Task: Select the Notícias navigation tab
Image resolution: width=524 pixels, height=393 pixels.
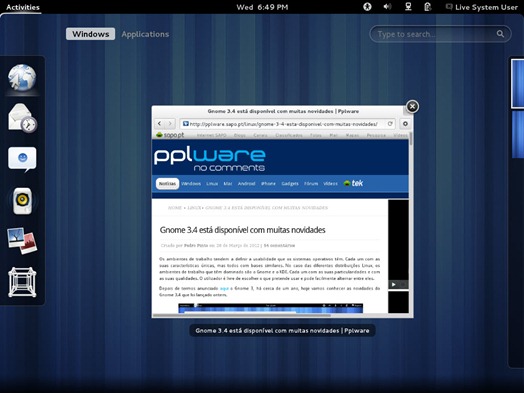Action: pos(167,183)
